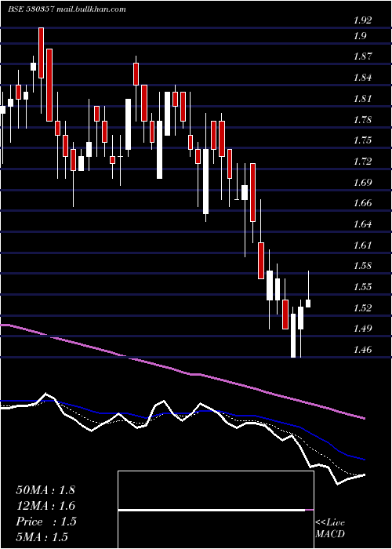Click the rightmost white candlestick

pos(308,304)
